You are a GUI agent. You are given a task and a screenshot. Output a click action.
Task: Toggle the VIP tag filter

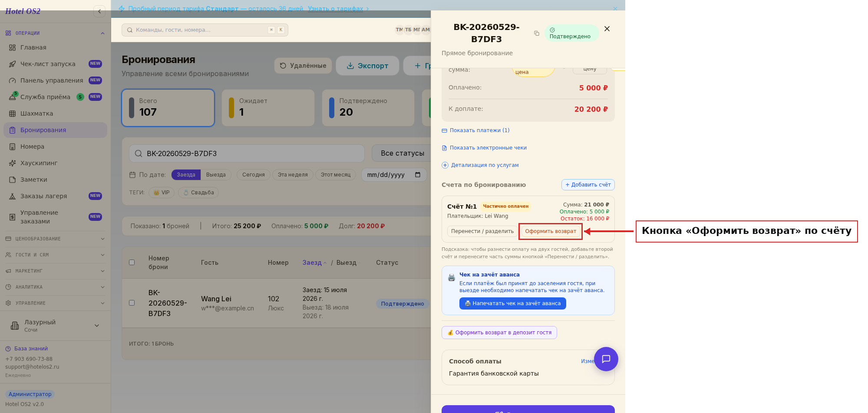point(162,193)
